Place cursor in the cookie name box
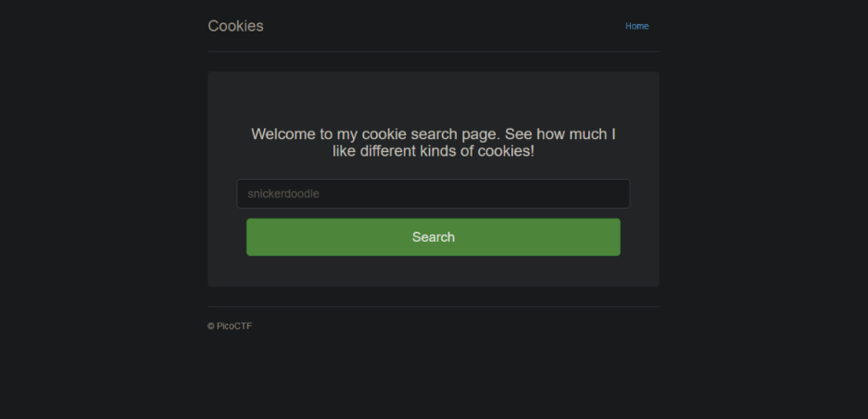This screenshot has height=419, width=868. (433, 194)
